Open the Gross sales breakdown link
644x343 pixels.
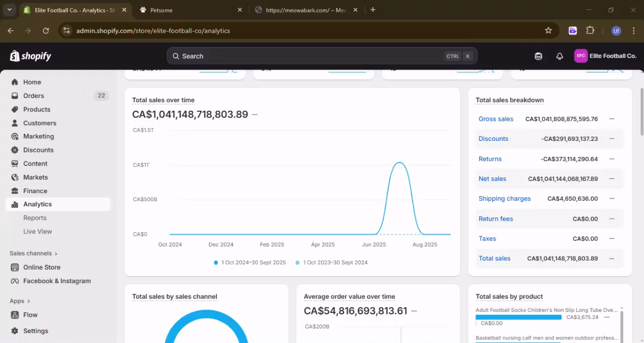click(x=496, y=119)
